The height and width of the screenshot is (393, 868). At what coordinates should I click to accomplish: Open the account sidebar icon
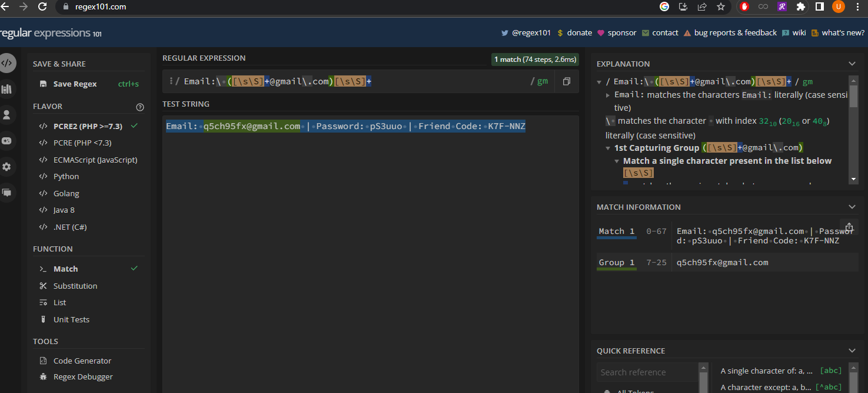click(x=7, y=115)
